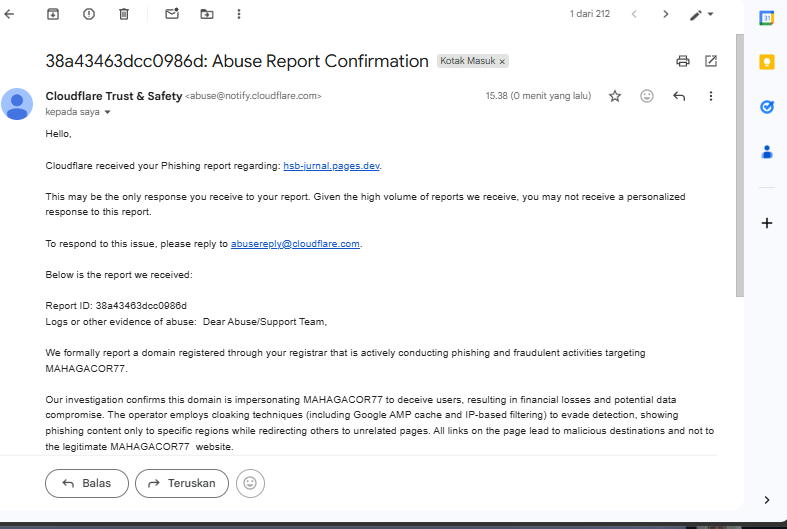Open Google Tasks in the side panel
This screenshot has width=787, height=529.
point(767,107)
